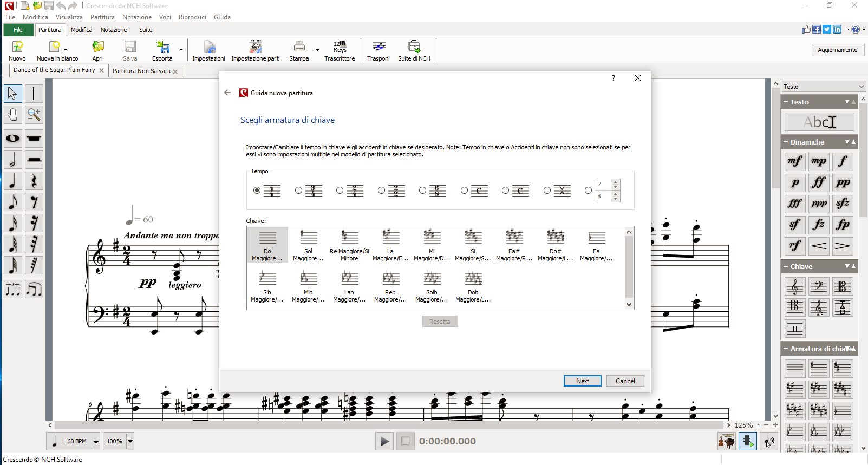Pick the eighth rest tool
The width and height of the screenshot is (868, 465).
pyautogui.click(x=34, y=202)
